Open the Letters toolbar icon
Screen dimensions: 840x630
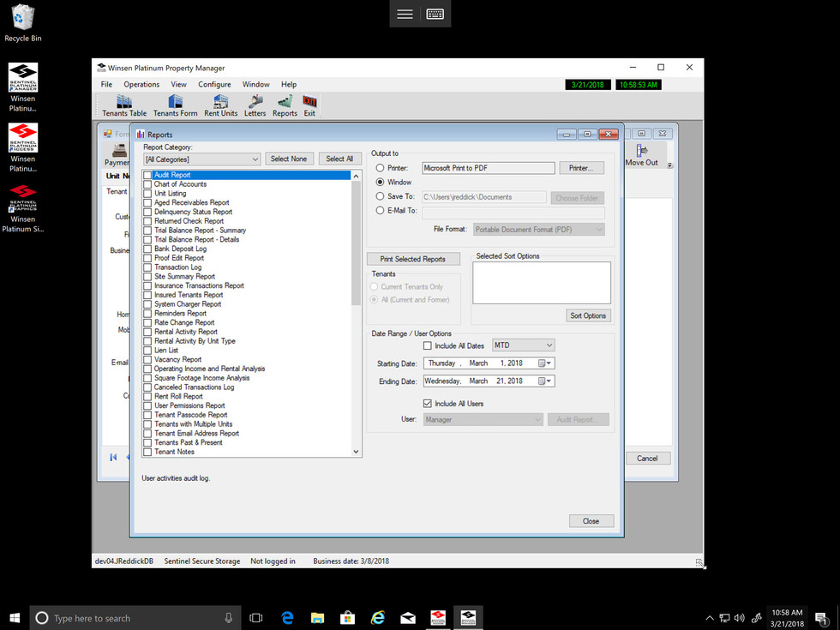point(255,105)
